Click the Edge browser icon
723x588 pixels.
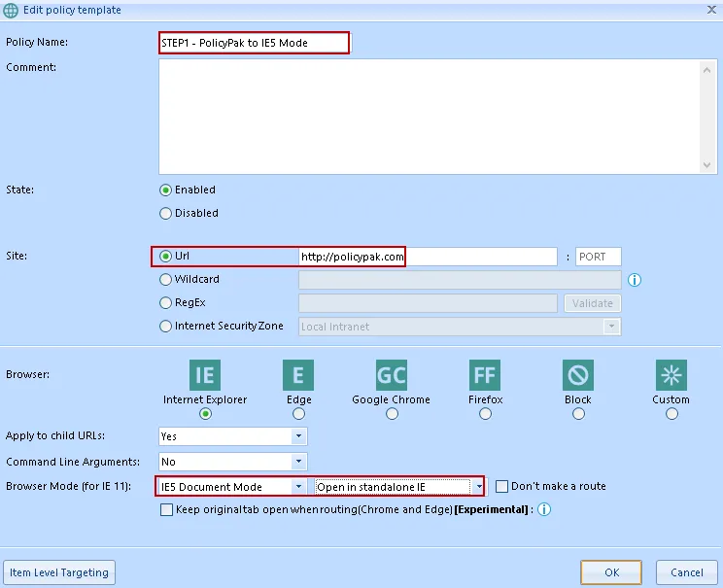tap(298, 375)
